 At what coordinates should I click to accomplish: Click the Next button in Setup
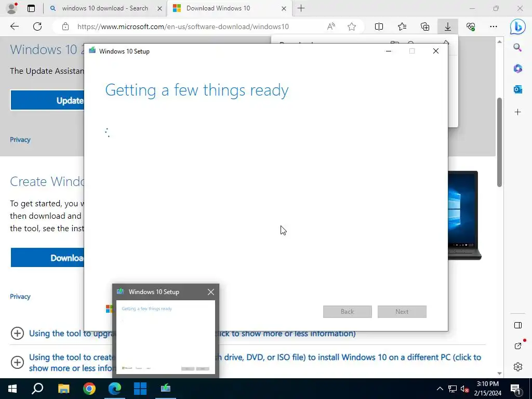point(402,312)
